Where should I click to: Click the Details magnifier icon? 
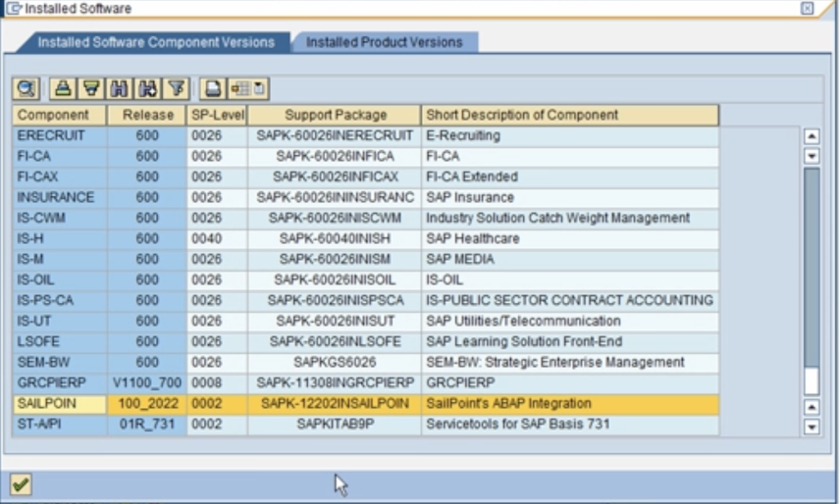[26, 88]
